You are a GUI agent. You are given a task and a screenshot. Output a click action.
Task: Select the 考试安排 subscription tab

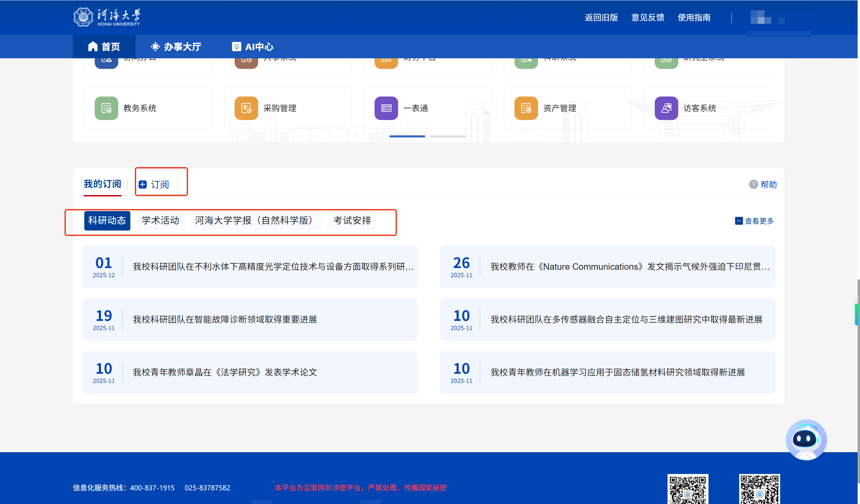coord(352,221)
